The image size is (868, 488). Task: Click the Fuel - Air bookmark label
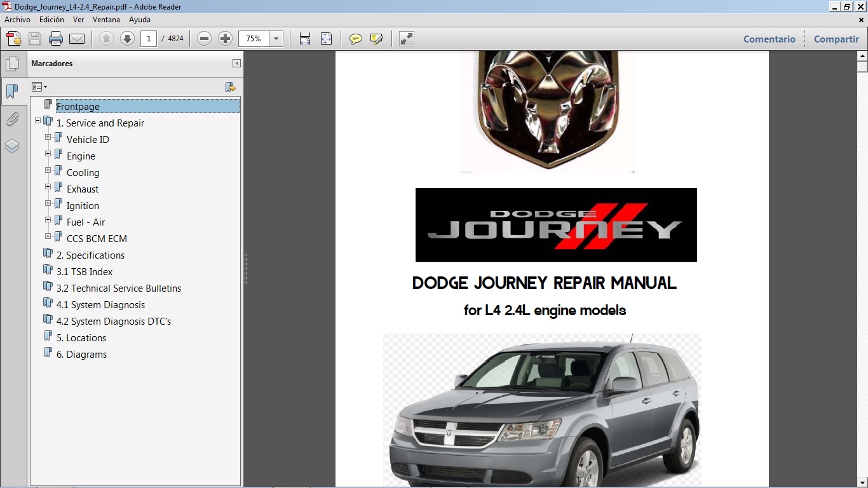pyautogui.click(x=86, y=222)
